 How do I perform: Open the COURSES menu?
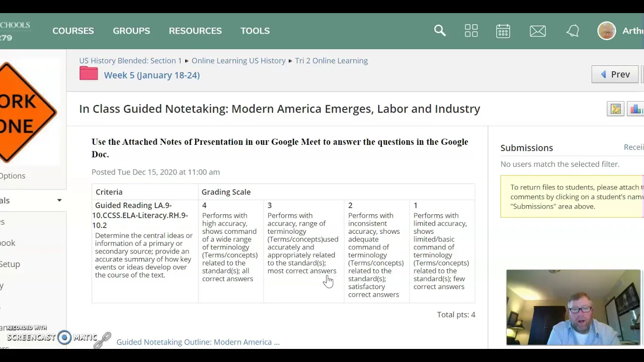coord(73,31)
